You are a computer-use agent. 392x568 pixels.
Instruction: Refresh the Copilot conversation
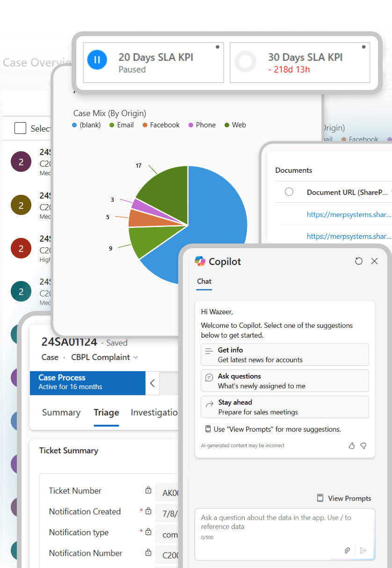coord(359,261)
